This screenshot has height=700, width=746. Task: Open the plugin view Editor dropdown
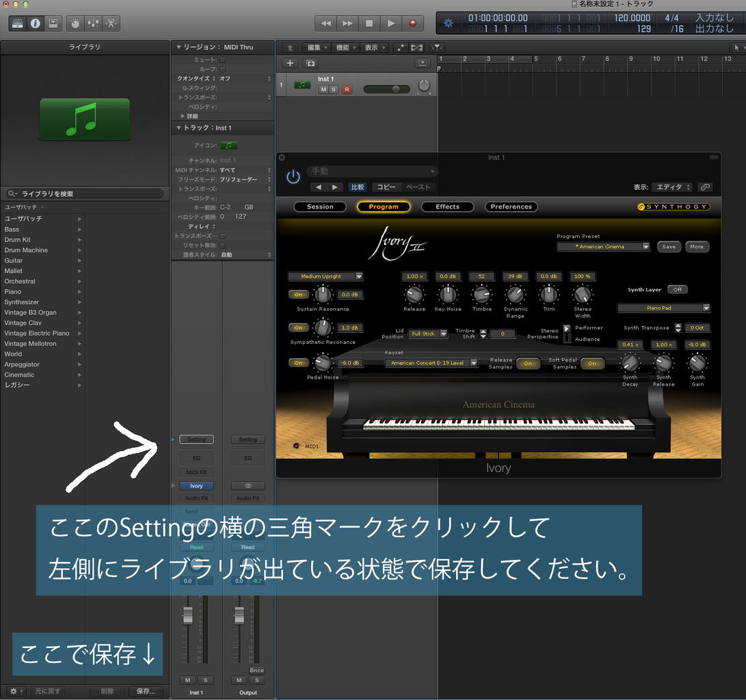click(672, 187)
